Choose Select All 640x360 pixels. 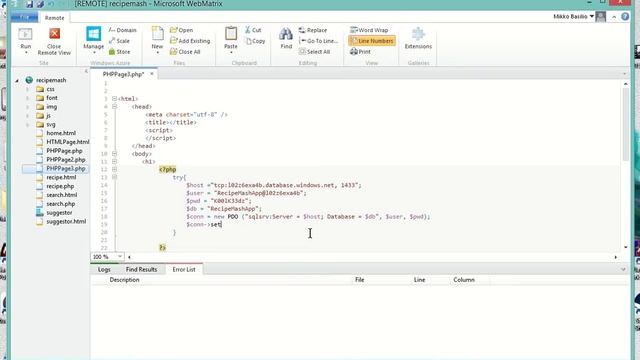(x=314, y=52)
